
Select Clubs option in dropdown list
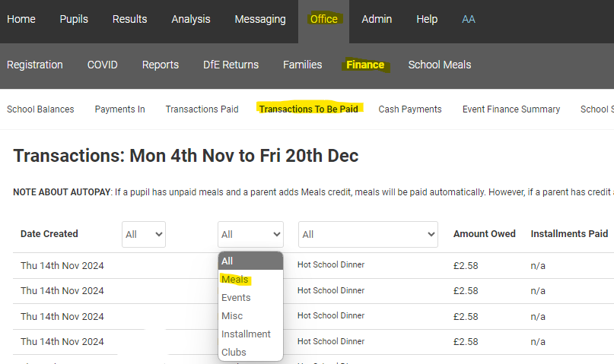pos(234,353)
